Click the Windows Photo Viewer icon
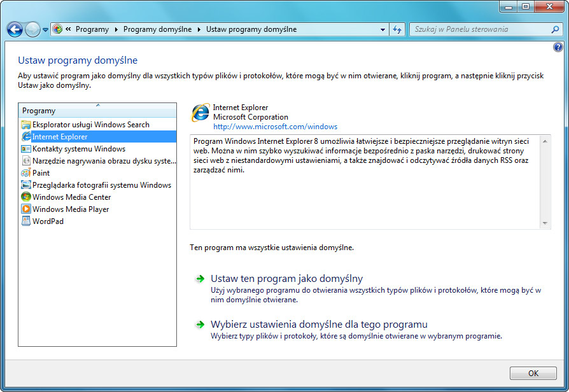The height and width of the screenshot is (392, 569). 25,185
